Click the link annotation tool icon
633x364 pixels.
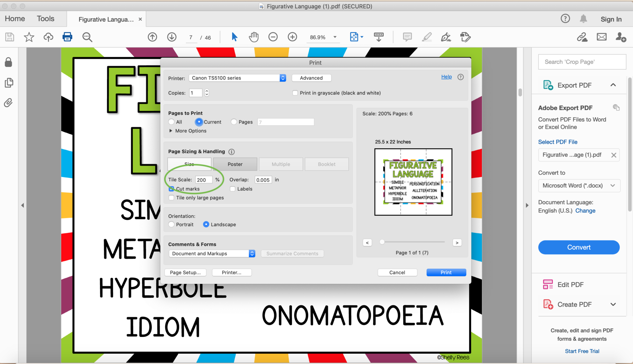[x=582, y=37]
